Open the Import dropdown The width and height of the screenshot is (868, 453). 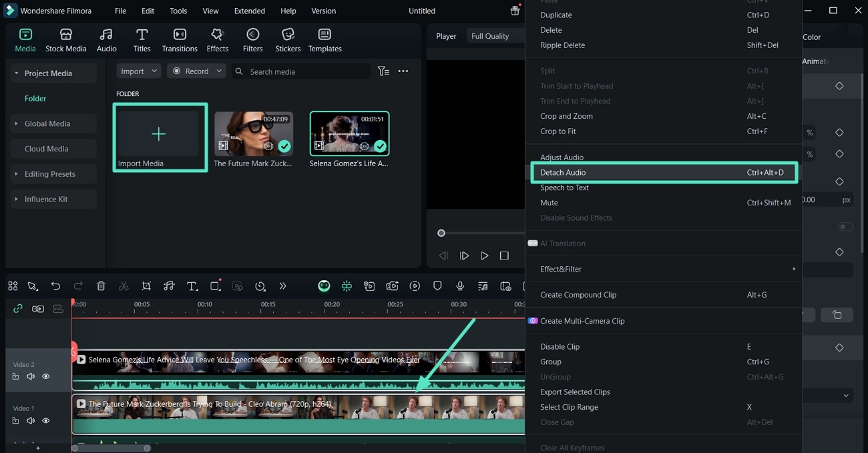139,71
